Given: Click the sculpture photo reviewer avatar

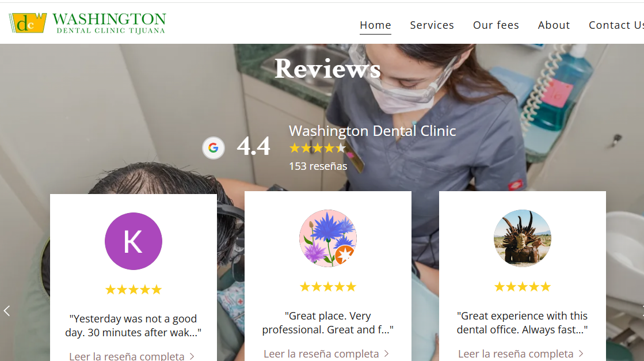Looking at the screenshot, I should [x=523, y=238].
